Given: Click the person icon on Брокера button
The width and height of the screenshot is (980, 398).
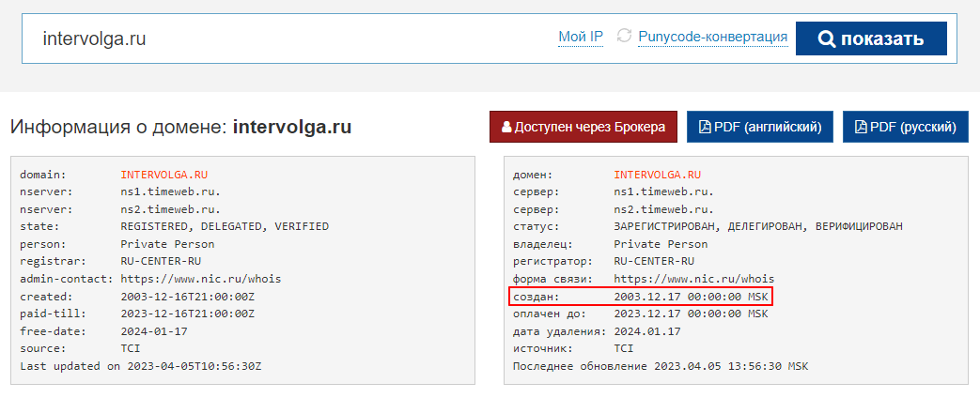Looking at the screenshot, I should tap(506, 127).
